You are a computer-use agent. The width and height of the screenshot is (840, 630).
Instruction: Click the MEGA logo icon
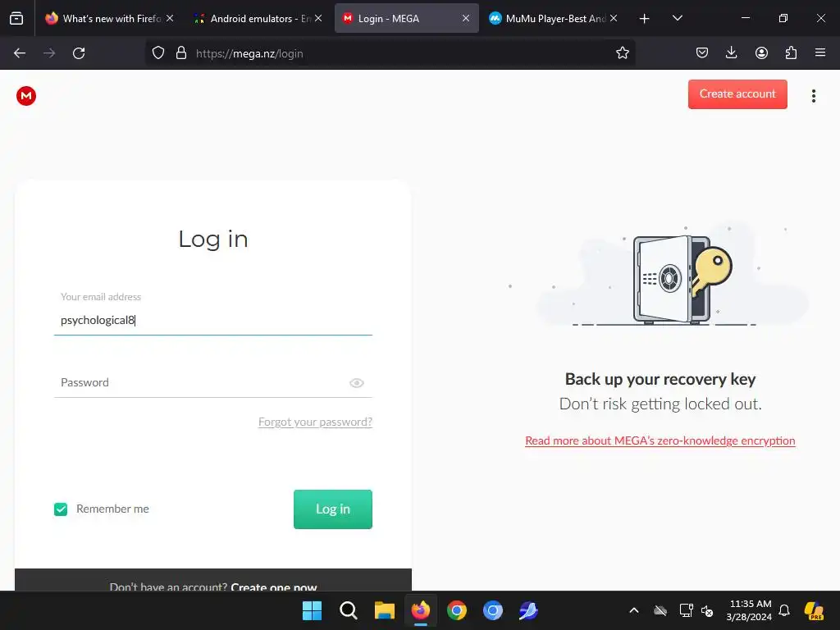[25, 96]
